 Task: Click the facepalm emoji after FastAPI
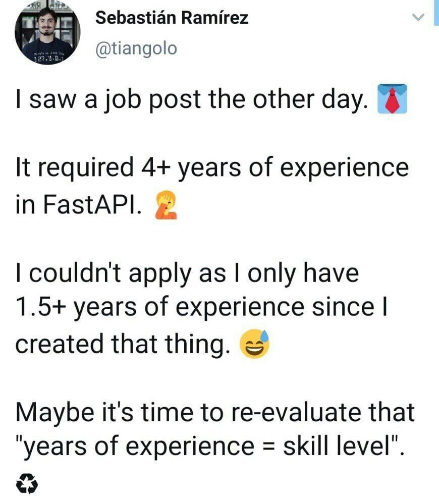coord(166,205)
